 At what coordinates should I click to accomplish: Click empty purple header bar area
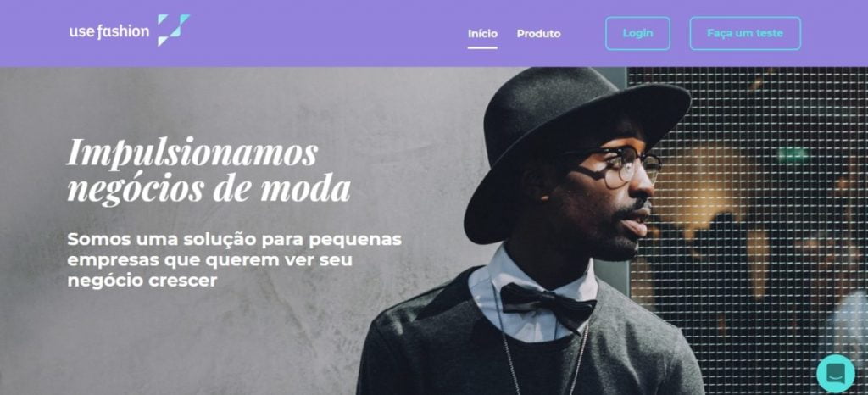point(332,33)
